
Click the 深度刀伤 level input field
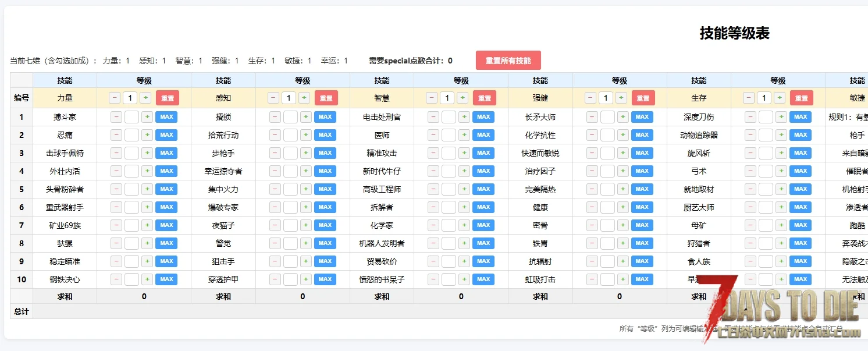[766, 117]
